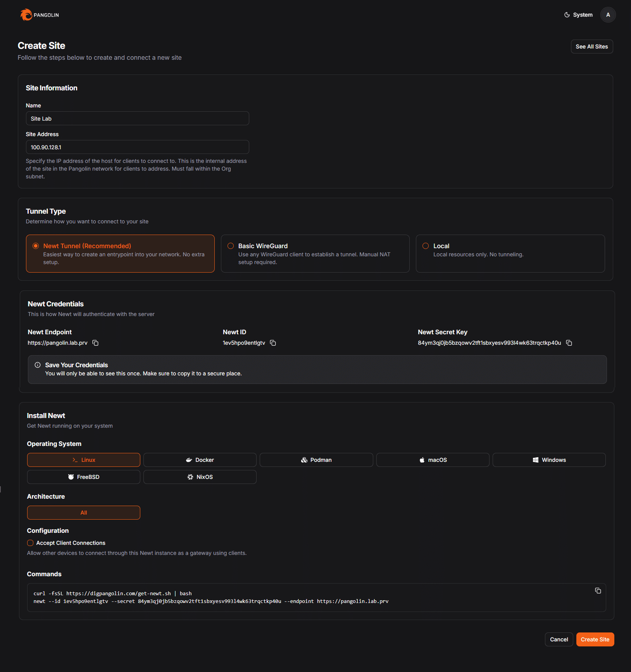Screen dimensions: 631x672
Task: Copy the Newt Secret Key
Action: pos(569,343)
